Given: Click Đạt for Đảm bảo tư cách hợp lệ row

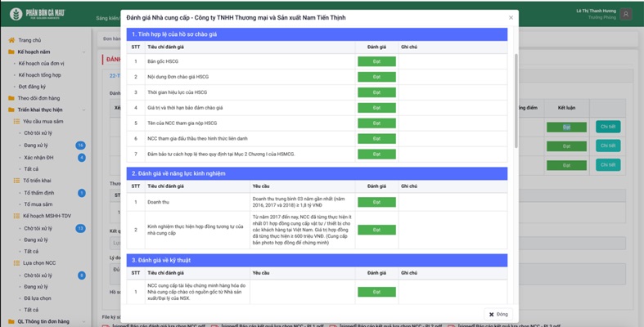Looking at the screenshot, I should [376, 155].
